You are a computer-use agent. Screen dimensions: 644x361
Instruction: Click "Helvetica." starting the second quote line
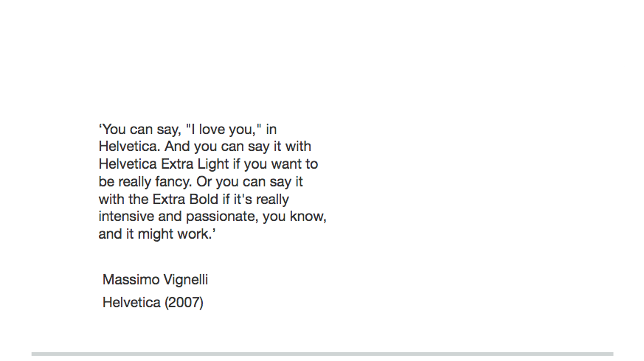[x=125, y=147]
